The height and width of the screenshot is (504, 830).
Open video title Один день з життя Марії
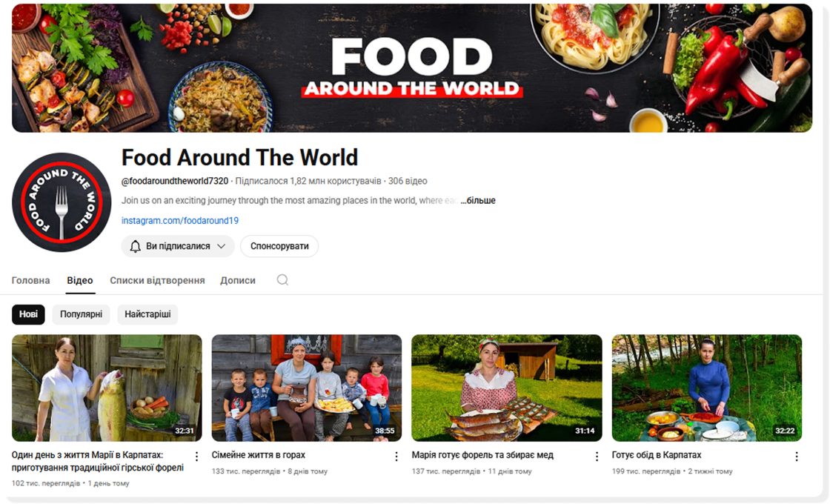click(x=98, y=461)
